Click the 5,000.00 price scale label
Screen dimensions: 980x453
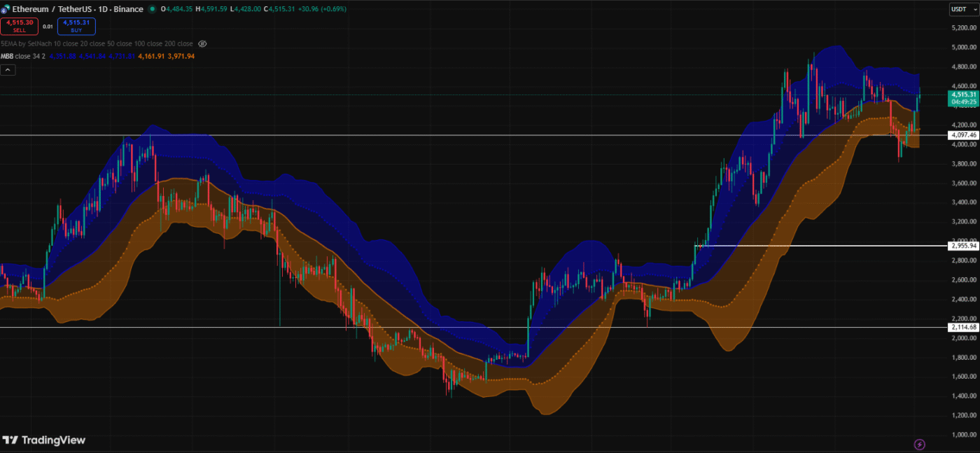click(963, 48)
